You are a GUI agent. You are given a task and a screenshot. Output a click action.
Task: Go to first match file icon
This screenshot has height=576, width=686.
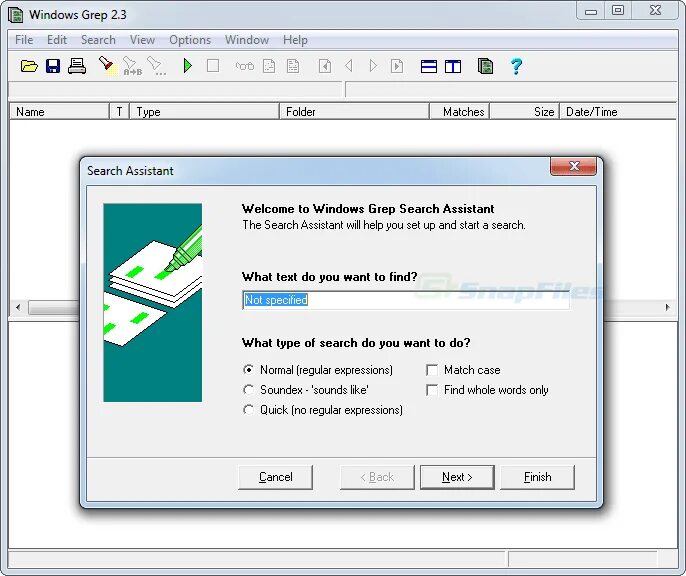coord(325,66)
